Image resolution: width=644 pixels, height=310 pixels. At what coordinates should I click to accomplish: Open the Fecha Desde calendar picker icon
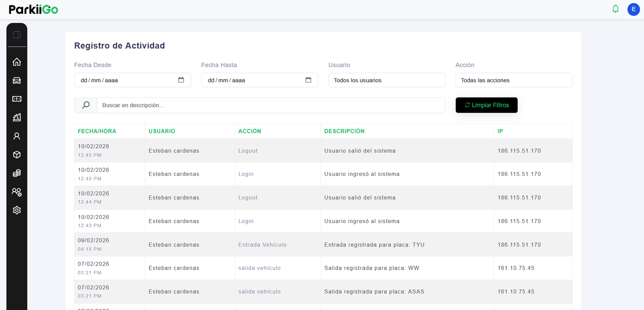181,80
